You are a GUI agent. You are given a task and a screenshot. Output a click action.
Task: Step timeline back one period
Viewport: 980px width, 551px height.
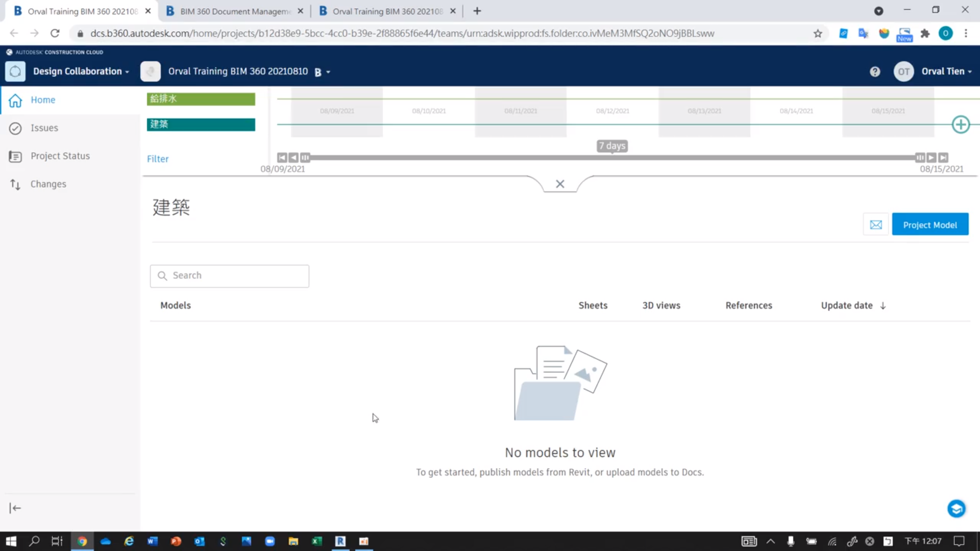[x=293, y=158]
